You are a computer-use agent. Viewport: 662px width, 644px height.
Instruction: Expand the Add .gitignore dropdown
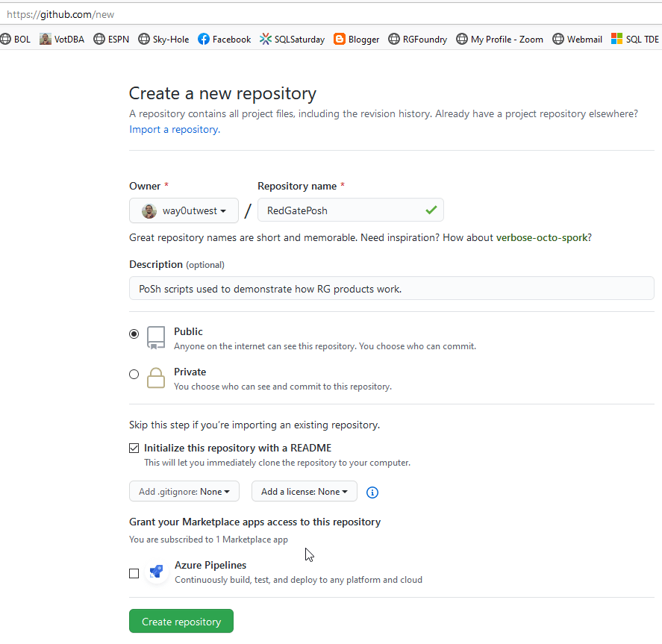click(184, 491)
